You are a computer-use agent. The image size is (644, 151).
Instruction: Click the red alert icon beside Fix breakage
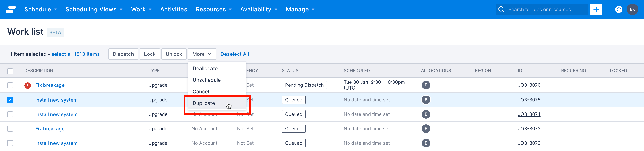(27, 85)
